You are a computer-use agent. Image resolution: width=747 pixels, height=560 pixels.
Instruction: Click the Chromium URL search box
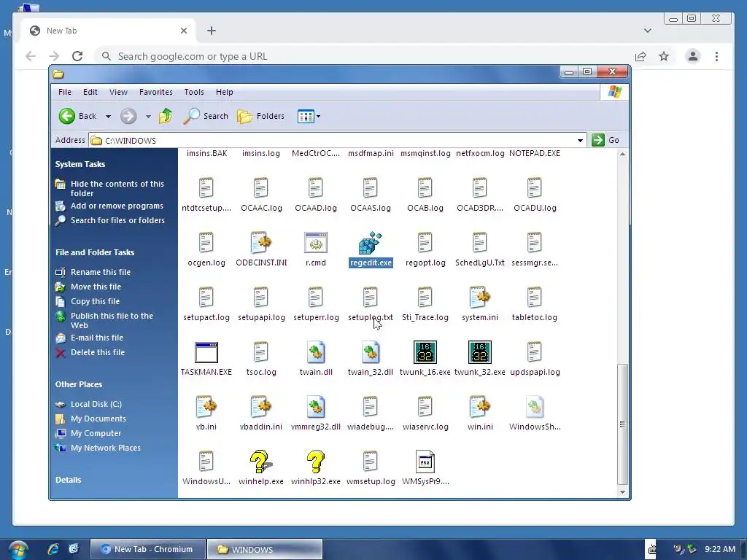[x=362, y=56]
